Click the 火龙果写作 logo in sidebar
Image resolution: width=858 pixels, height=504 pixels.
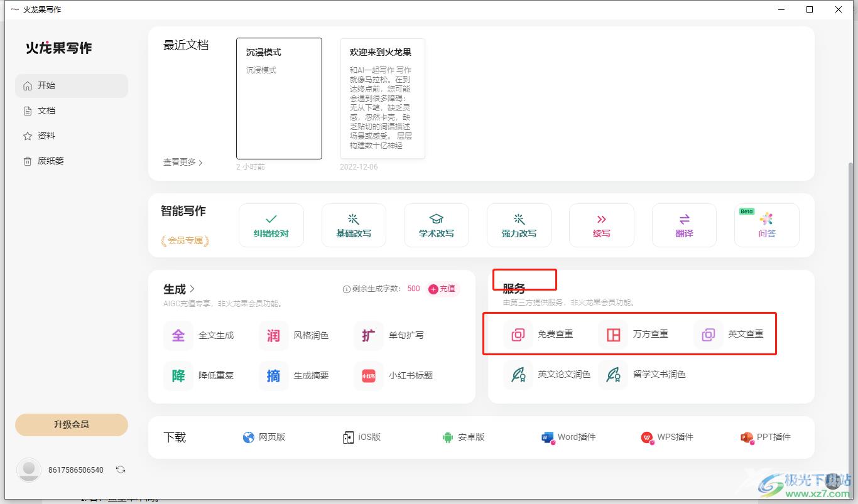point(59,48)
